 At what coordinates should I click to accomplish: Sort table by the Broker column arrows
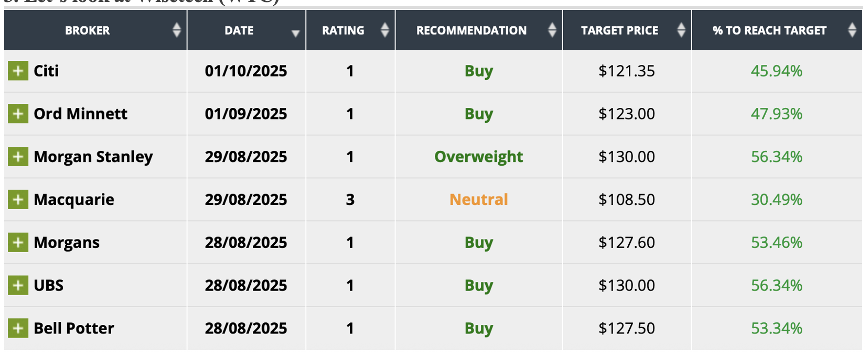[176, 30]
